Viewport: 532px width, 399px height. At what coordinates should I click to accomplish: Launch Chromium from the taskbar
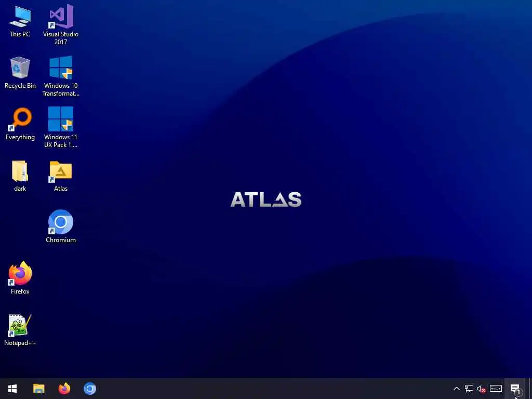coord(90,389)
